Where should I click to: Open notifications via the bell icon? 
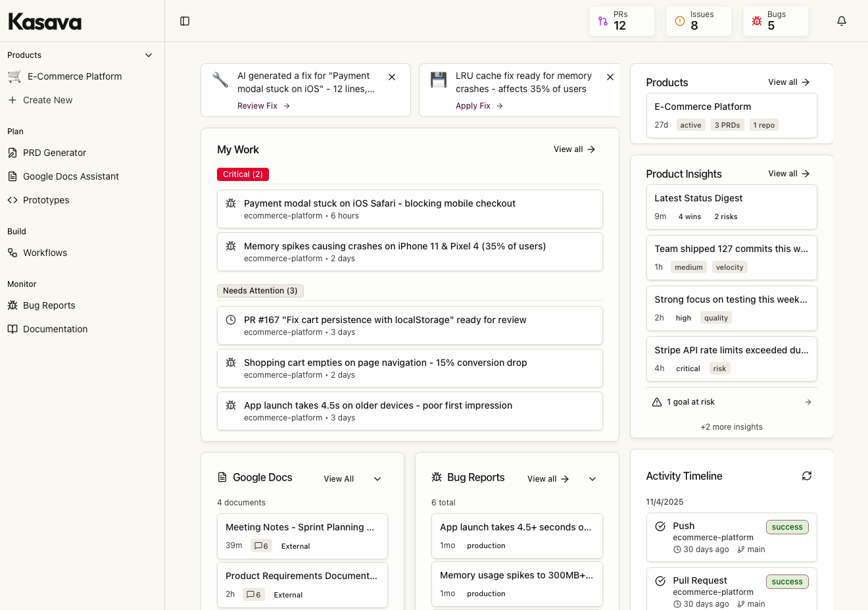click(841, 20)
